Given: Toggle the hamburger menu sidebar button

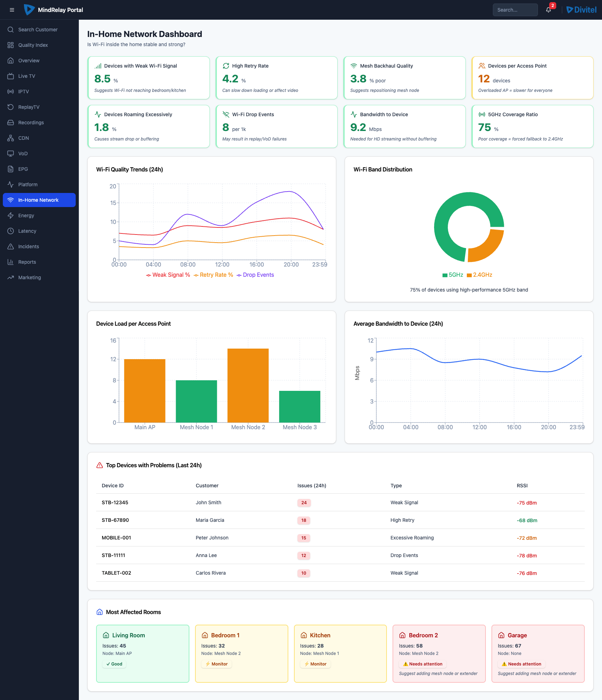Looking at the screenshot, I should (12, 10).
